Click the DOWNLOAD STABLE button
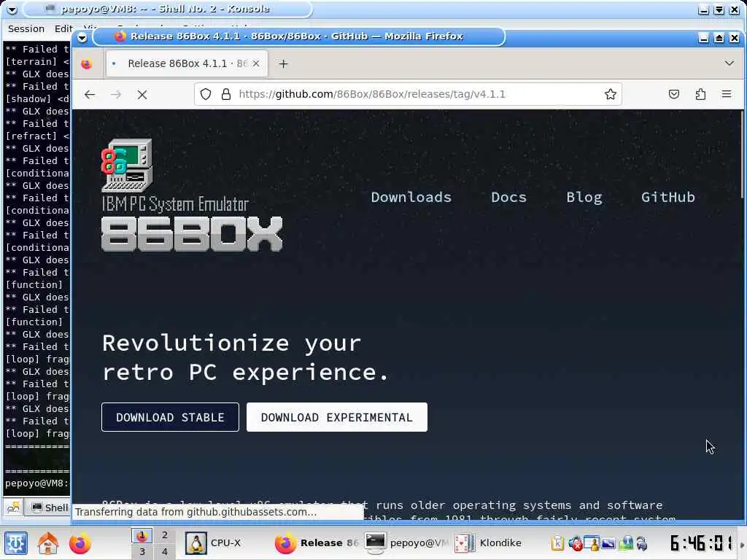The image size is (747, 560). point(170,417)
